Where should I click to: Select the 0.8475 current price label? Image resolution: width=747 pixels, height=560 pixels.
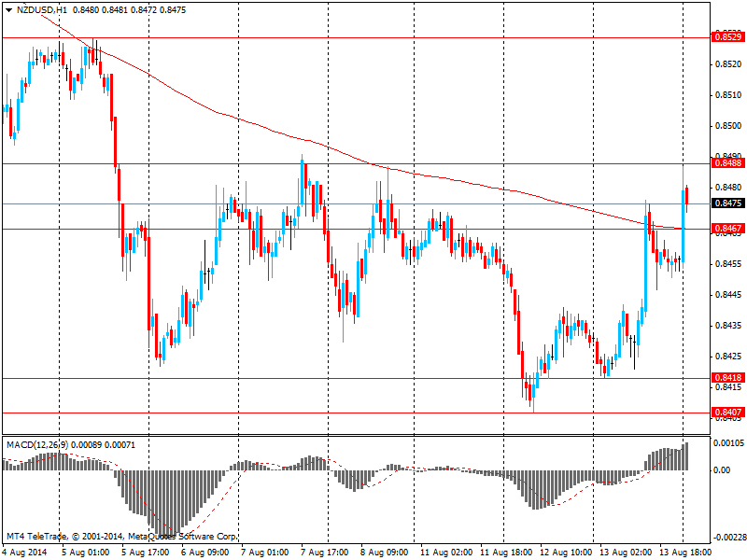pos(728,203)
